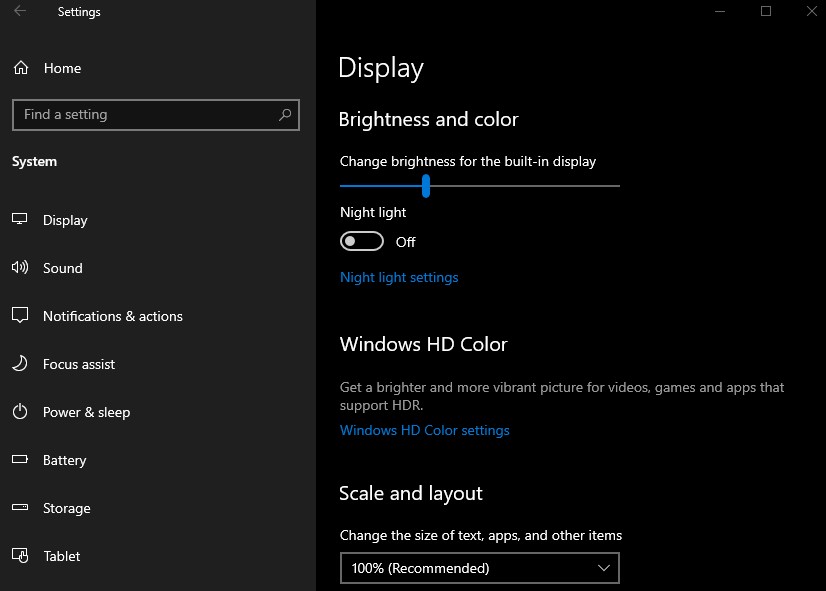Click the chevron on 100% (Recommended) box

[x=604, y=568]
